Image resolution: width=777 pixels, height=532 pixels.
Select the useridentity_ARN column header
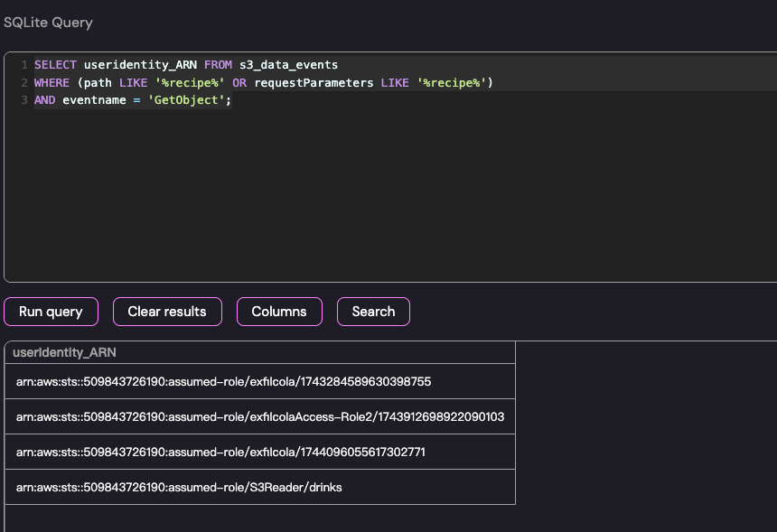coord(64,352)
